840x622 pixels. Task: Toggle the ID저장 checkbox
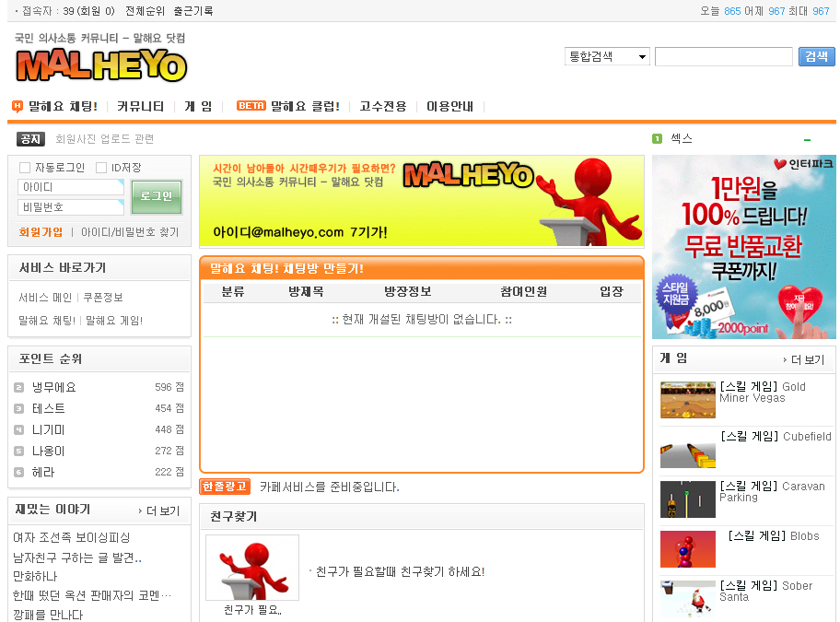click(101, 168)
